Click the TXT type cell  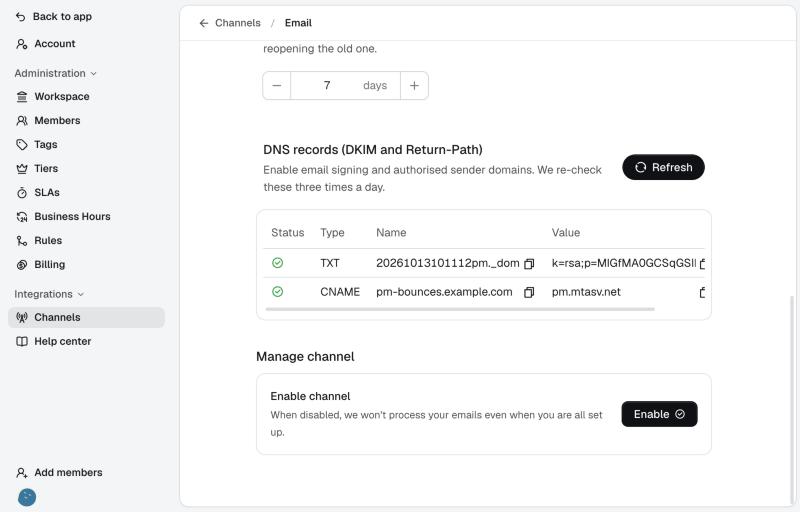tap(330, 263)
